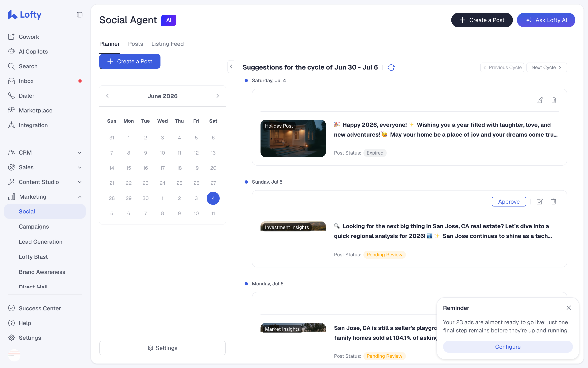The width and height of the screenshot is (588, 368).
Task: Refresh suggestions with the circular arrows icon
Action: coord(391,67)
